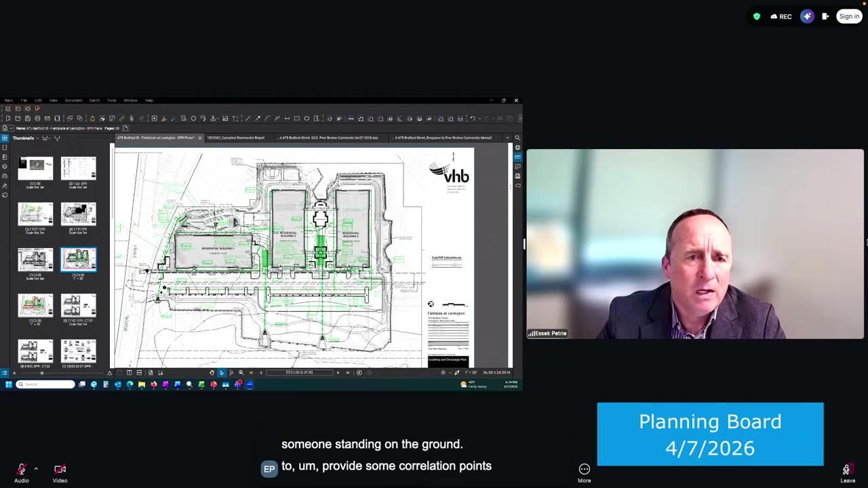This screenshot has height=488, width=868.
Task: Click Leave meeting button
Action: point(847,472)
